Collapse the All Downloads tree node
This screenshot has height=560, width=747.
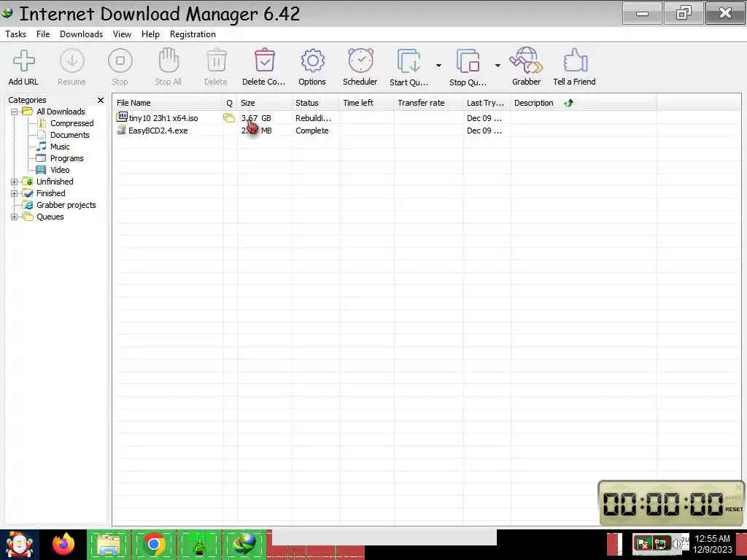click(15, 112)
